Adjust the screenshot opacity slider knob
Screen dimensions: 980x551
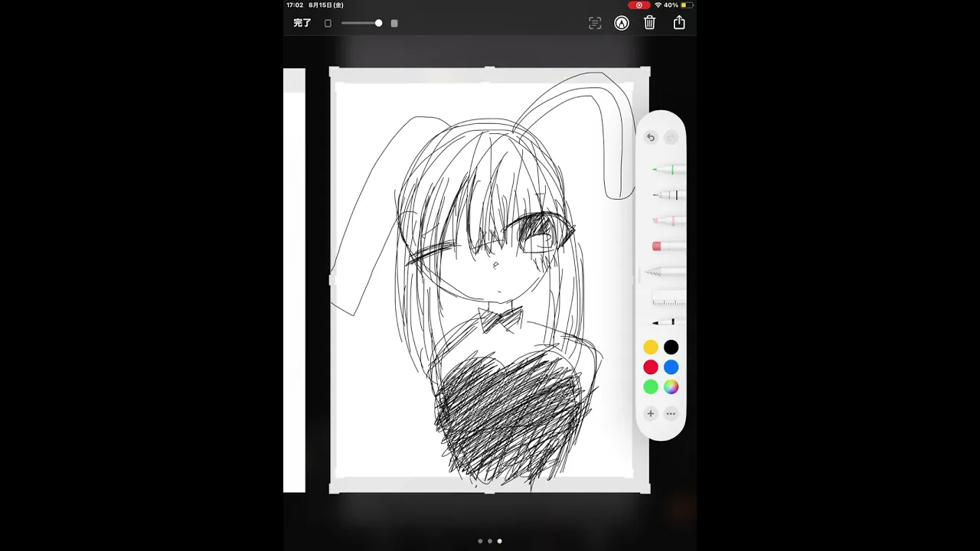click(378, 23)
